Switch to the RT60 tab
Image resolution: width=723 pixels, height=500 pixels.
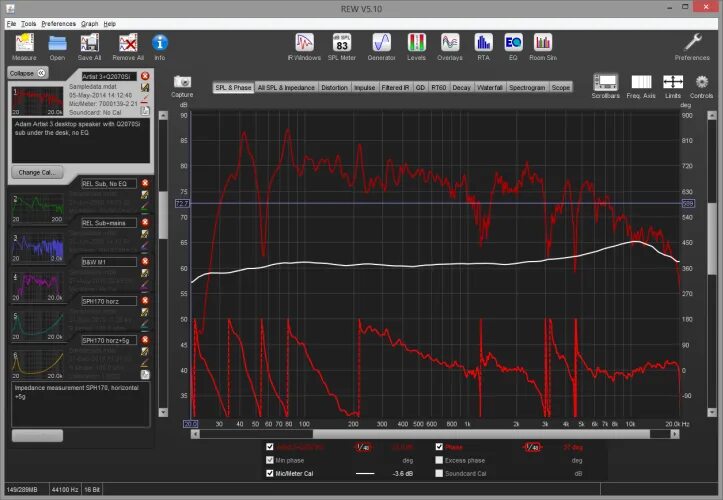coord(439,87)
